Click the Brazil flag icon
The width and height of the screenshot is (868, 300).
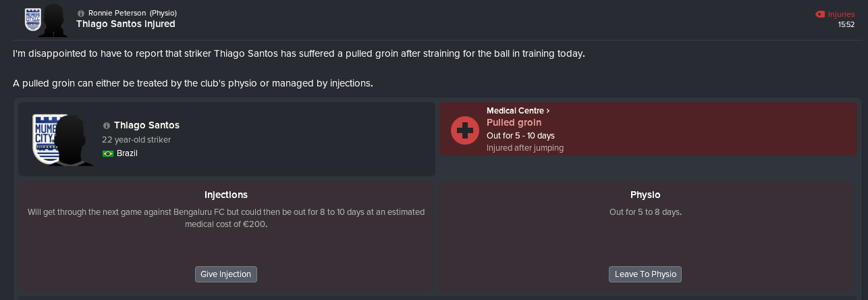(x=107, y=153)
